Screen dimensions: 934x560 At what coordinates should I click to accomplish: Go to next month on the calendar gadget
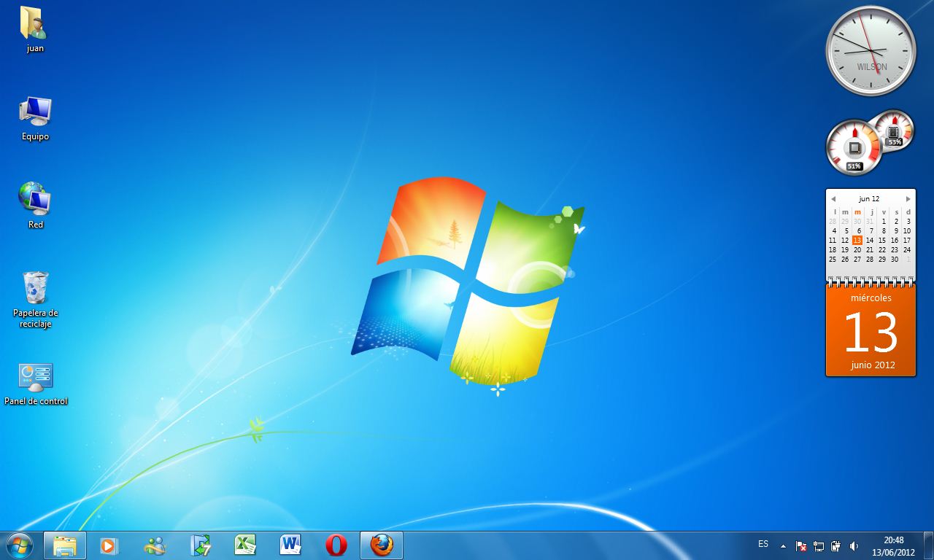[908, 198]
